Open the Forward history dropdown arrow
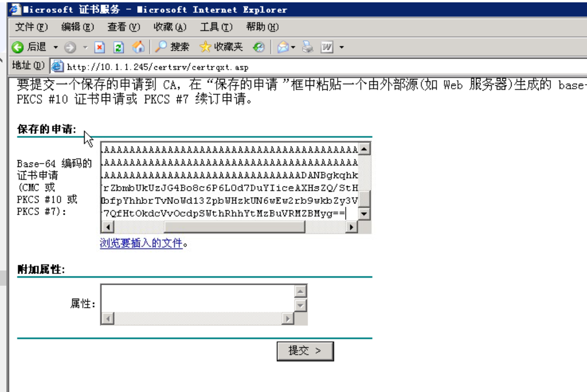587x392 pixels. [x=85, y=47]
